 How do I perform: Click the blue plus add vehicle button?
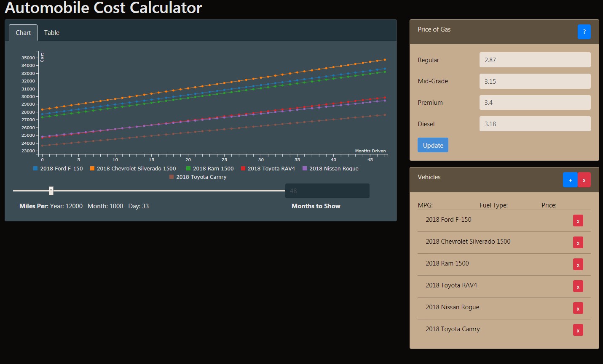(570, 180)
